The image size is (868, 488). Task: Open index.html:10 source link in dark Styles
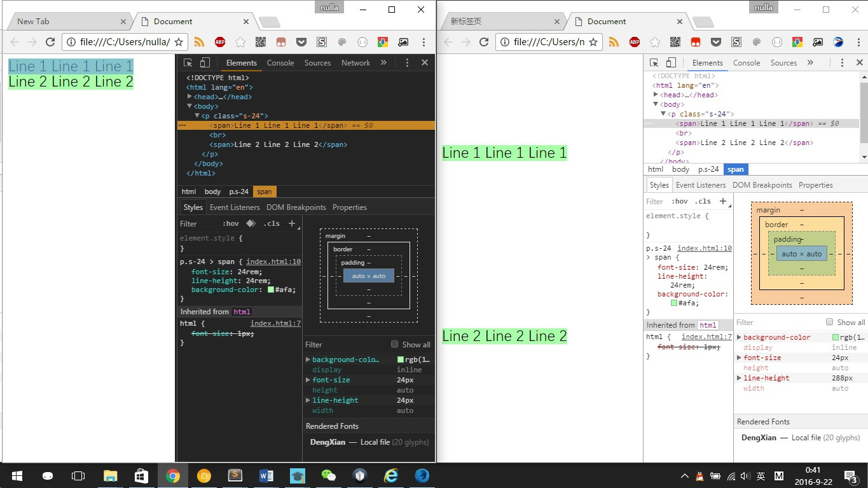click(273, 261)
